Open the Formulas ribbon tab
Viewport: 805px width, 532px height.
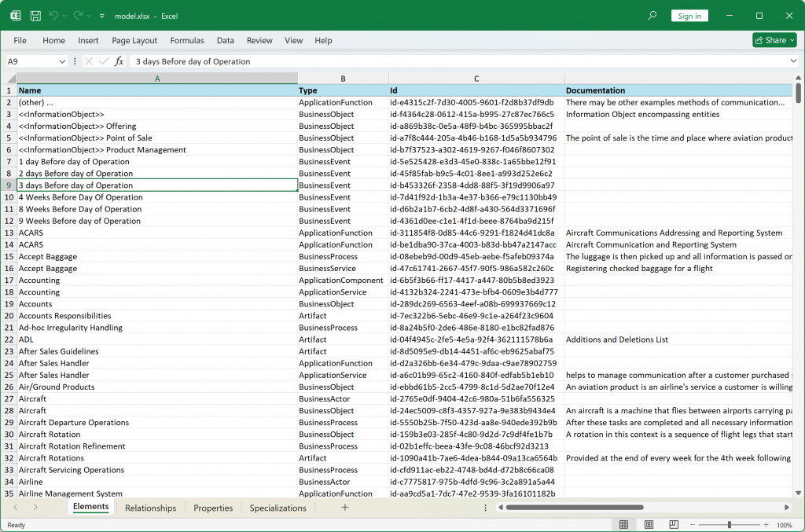click(187, 40)
